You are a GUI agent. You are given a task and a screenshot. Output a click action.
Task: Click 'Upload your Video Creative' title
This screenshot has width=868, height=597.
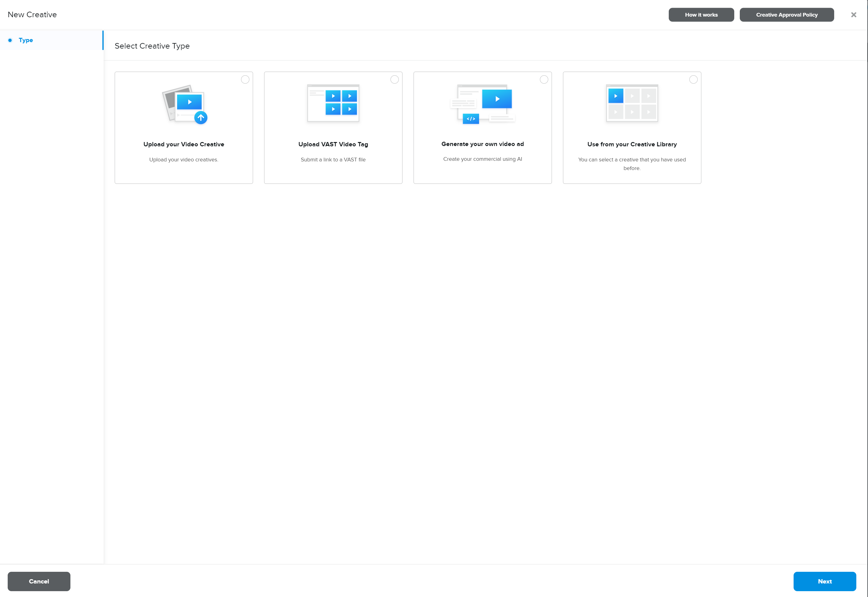[x=184, y=144]
